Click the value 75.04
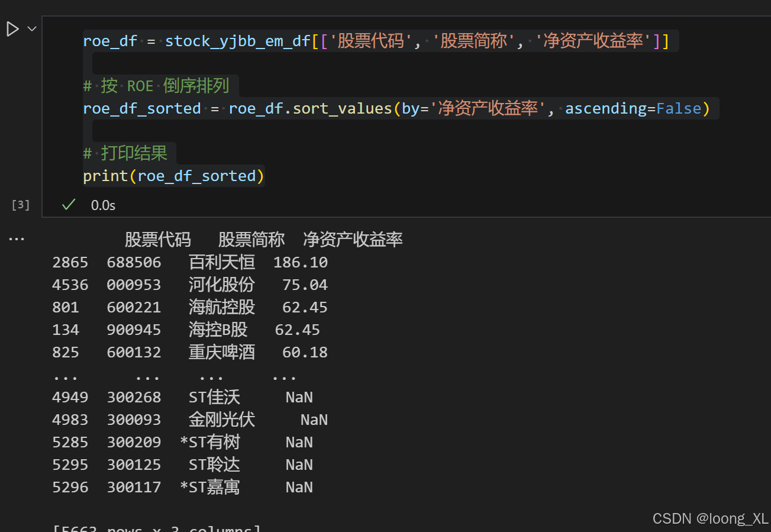Viewport: 771px width, 532px height. (x=305, y=285)
